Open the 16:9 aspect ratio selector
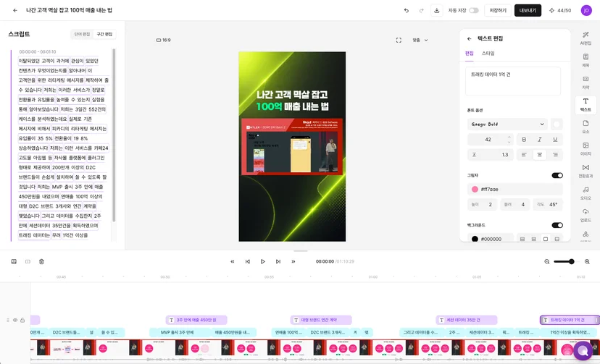600x364 pixels. (x=163, y=40)
